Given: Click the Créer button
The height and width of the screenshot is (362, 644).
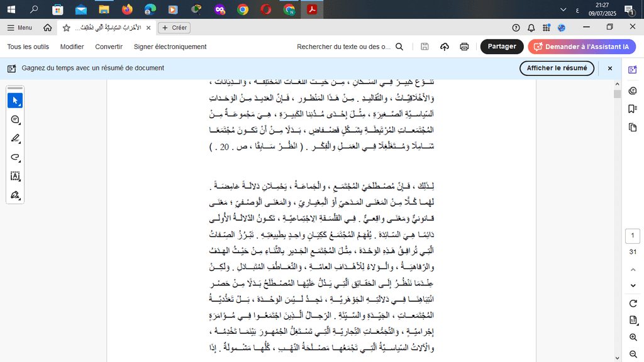Looking at the screenshot, I should 174,28.
